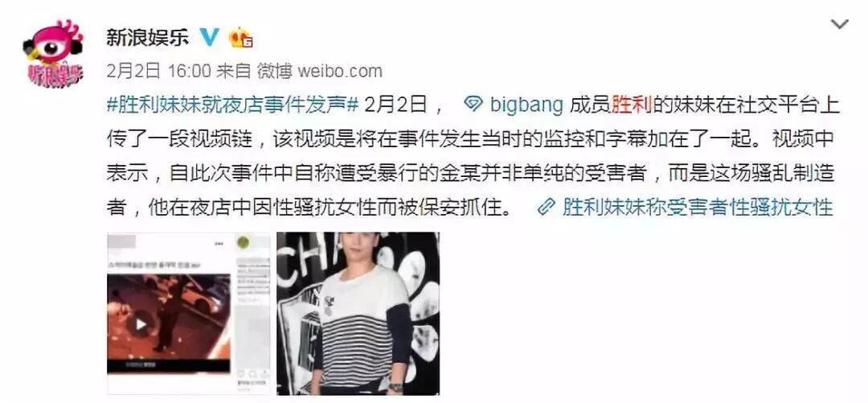Click the 微博 weibo.com source link
This screenshot has height=403, width=868.
click(x=321, y=71)
